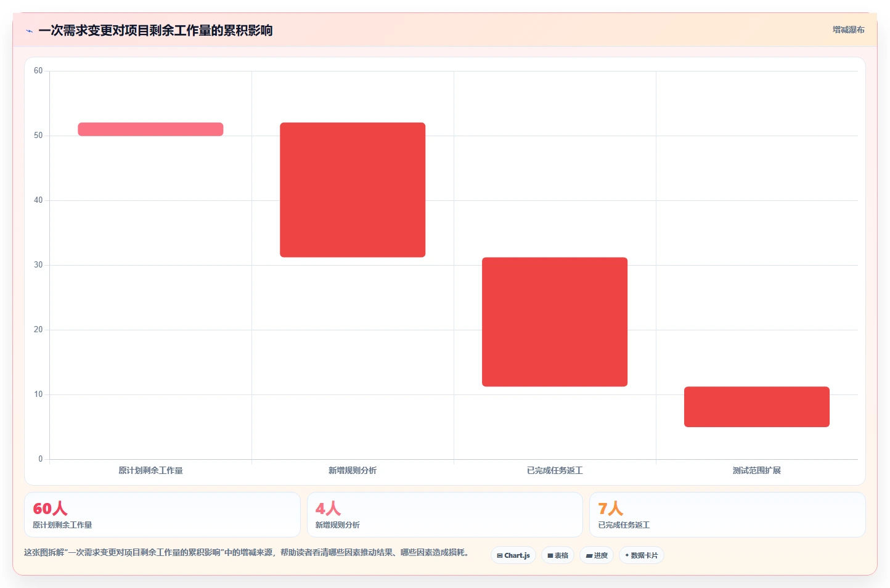Click the red 测试范围扩展 waterfall bar
The width and height of the screenshot is (890, 588).
757,407
